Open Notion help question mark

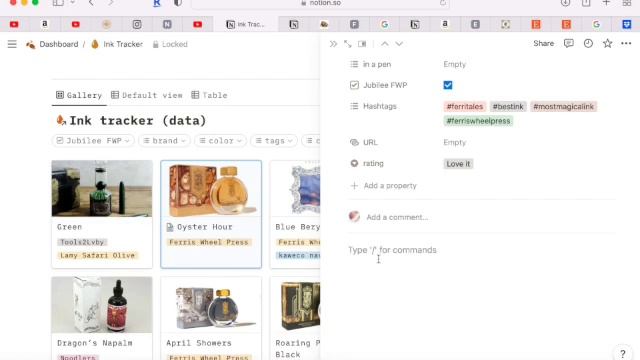622,354
